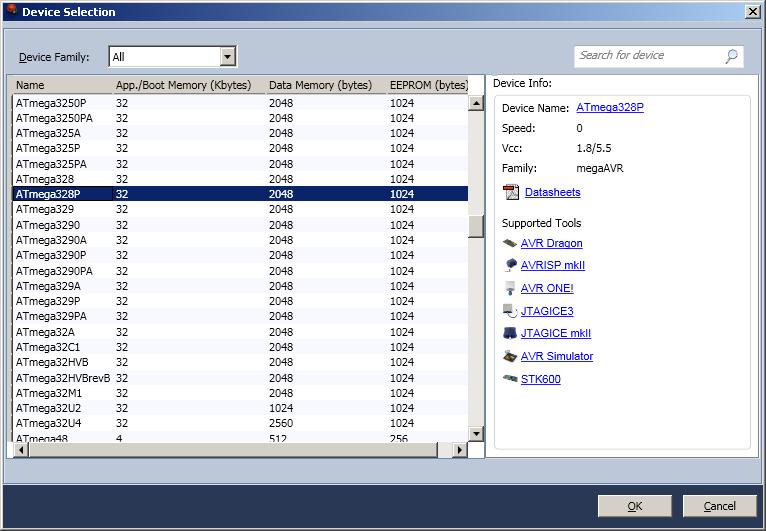The width and height of the screenshot is (766, 531).
Task: Open the STK600 link
Action: [x=541, y=379]
